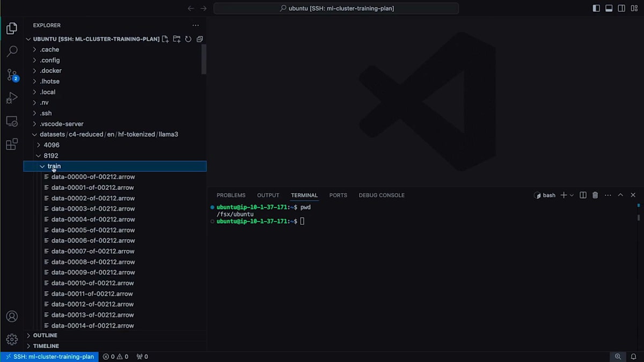Open the command center search box
Screen dimensions: 644x362
coord(336,9)
